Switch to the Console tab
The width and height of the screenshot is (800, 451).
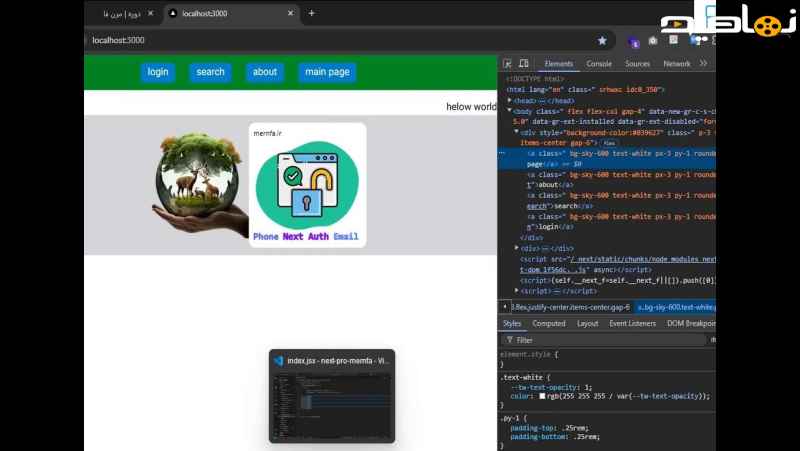[x=598, y=64]
